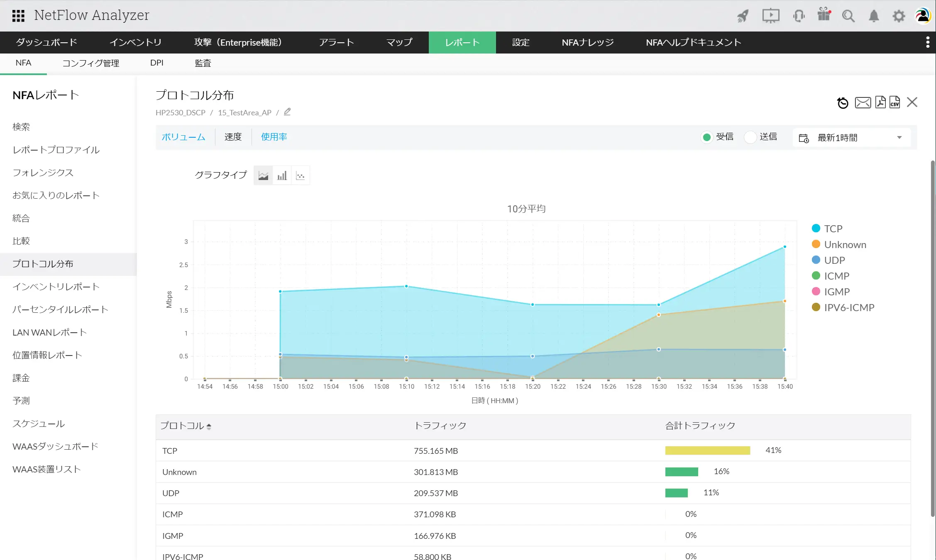Open the three-dot overflow menu
The image size is (936, 560).
point(928,42)
